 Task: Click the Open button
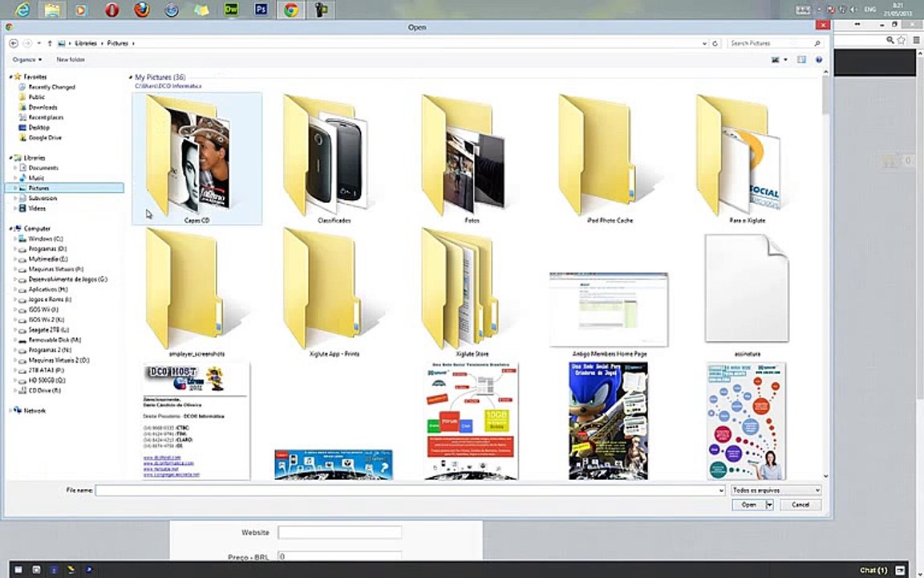pos(748,505)
